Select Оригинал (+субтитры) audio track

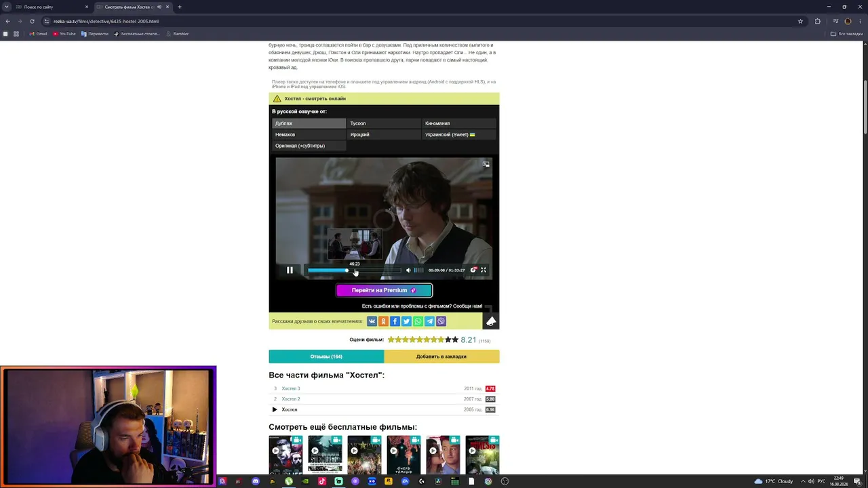(x=309, y=146)
